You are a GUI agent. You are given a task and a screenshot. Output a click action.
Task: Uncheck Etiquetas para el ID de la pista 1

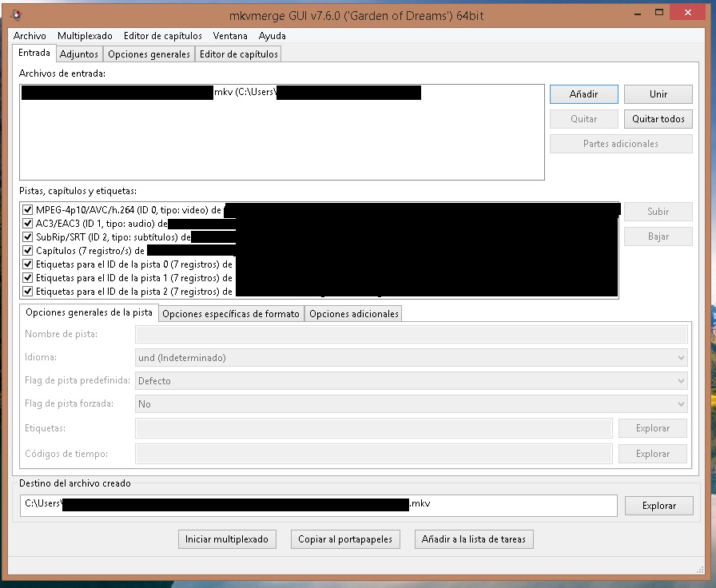click(x=27, y=277)
